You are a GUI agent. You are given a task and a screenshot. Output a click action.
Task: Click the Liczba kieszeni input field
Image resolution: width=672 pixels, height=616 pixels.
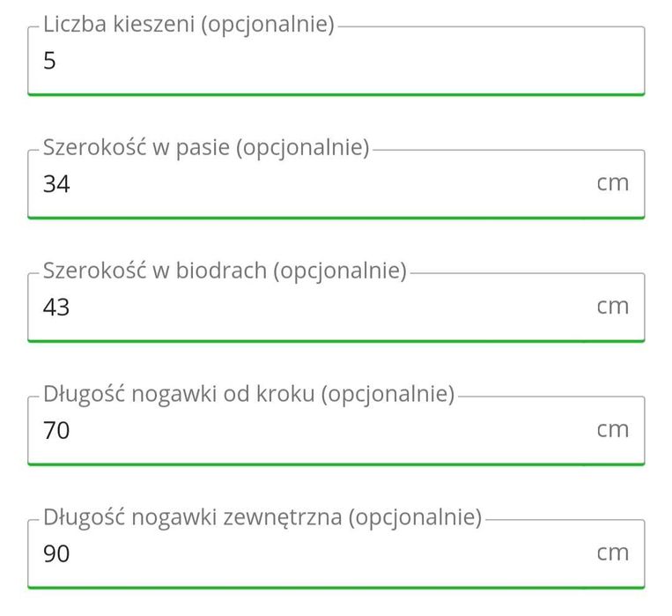pos(335,62)
